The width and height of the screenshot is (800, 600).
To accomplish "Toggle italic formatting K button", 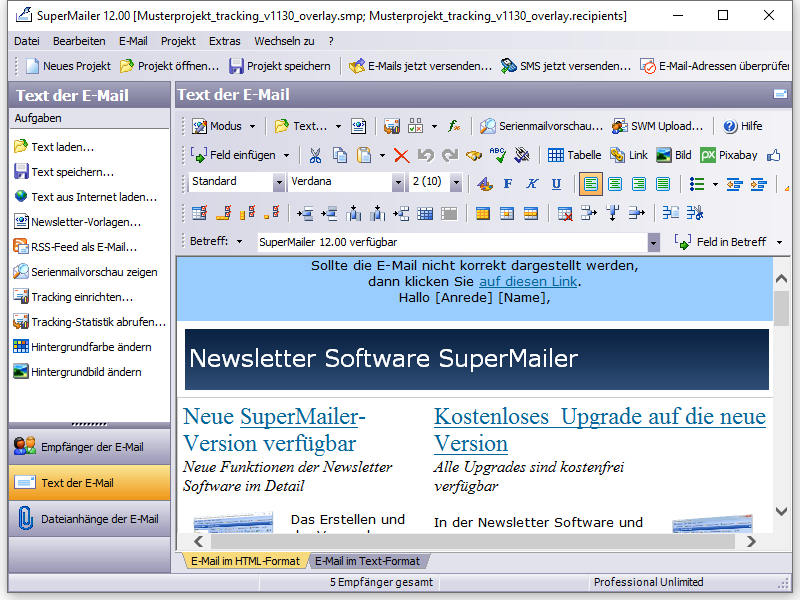I will click(x=532, y=184).
